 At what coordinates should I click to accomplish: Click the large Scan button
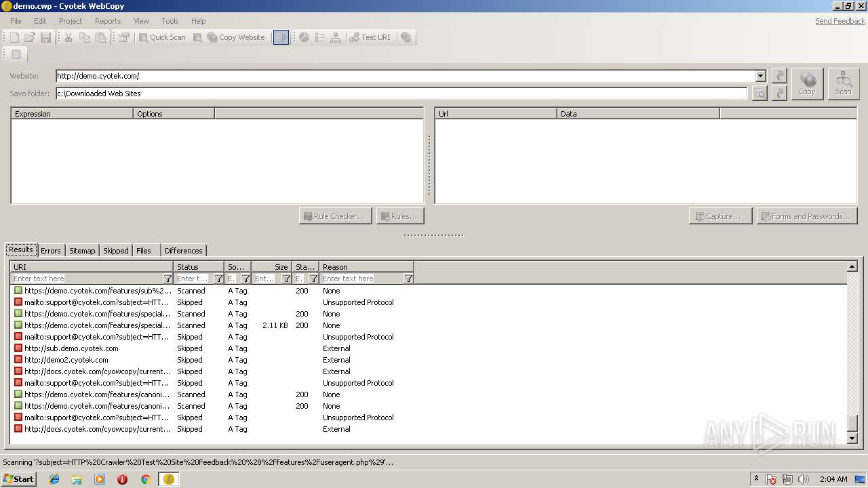pyautogui.click(x=843, y=84)
